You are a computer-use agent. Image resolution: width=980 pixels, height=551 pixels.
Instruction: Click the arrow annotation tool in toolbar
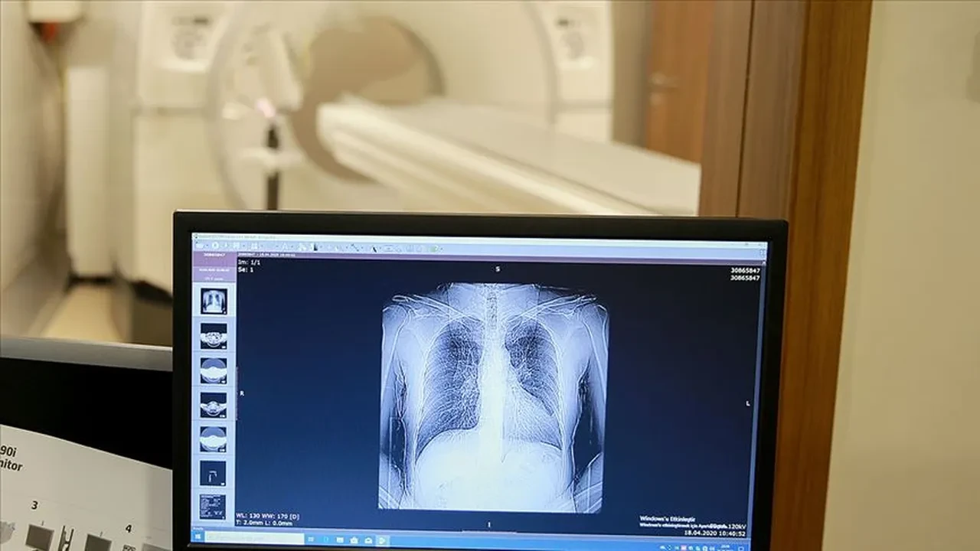[374, 247]
